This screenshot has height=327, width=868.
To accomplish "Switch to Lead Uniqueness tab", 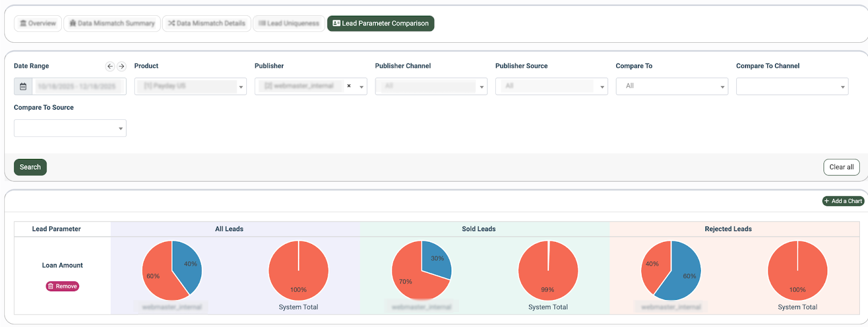I will point(289,23).
